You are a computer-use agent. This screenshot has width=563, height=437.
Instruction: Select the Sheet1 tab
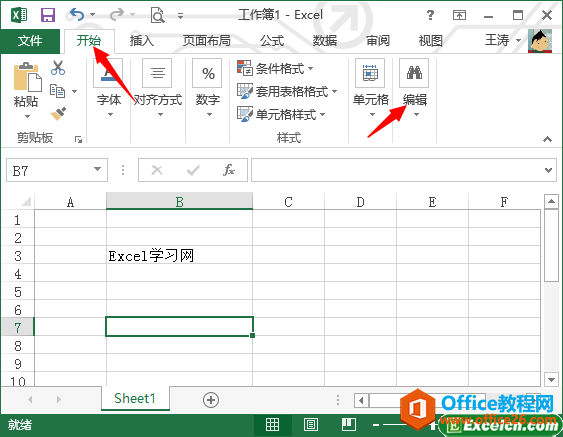[135, 398]
